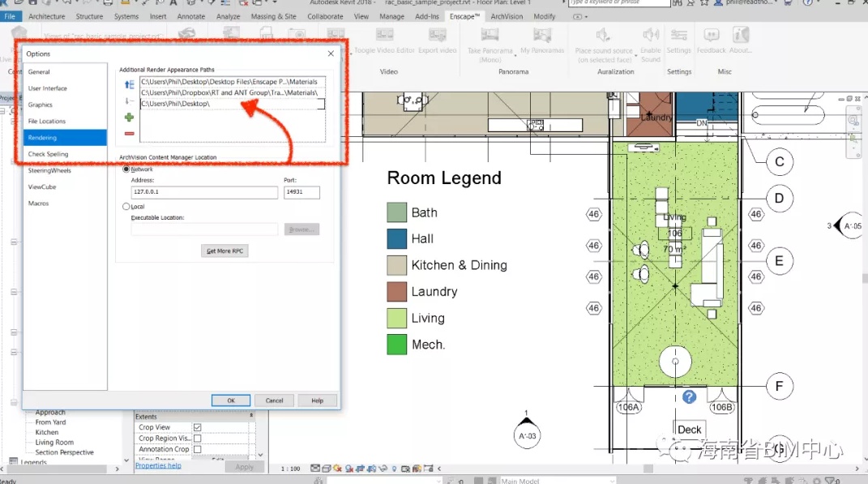The image size is (868, 484).
Task: Click the red minus remove path icon
Action: [x=129, y=133]
